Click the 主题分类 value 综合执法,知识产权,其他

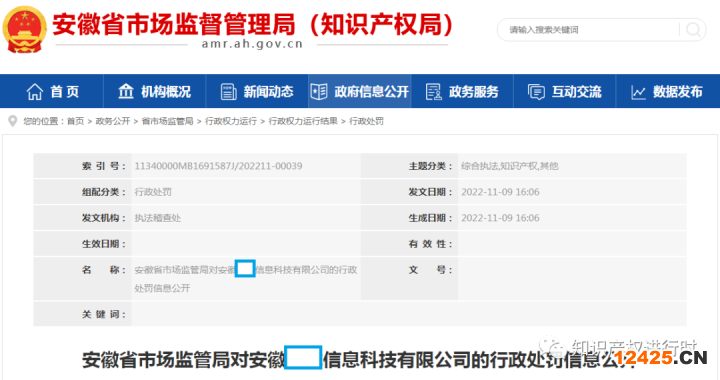(x=510, y=166)
